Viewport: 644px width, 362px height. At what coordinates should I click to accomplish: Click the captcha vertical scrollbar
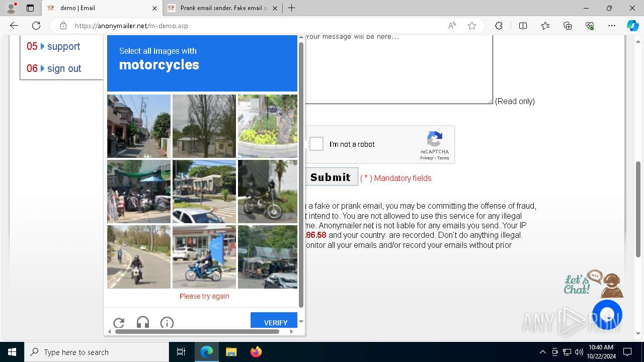click(301, 175)
